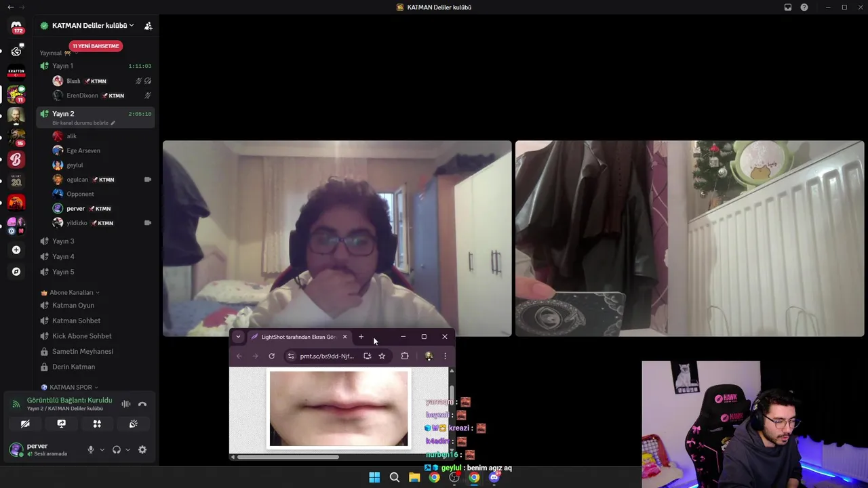Viewport: 868px width, 488px height.
Task: Open locked Sametin Meyhanesi channel
Action: 96,351
